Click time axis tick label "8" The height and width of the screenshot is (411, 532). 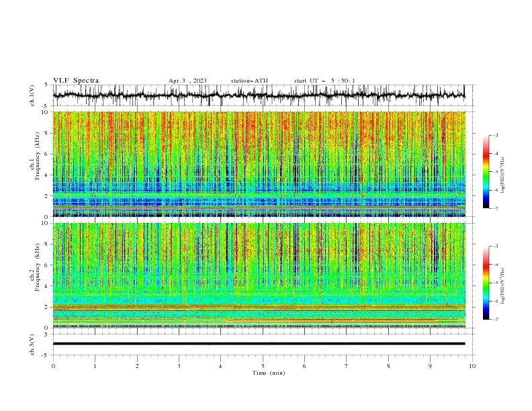coord(388,366)
